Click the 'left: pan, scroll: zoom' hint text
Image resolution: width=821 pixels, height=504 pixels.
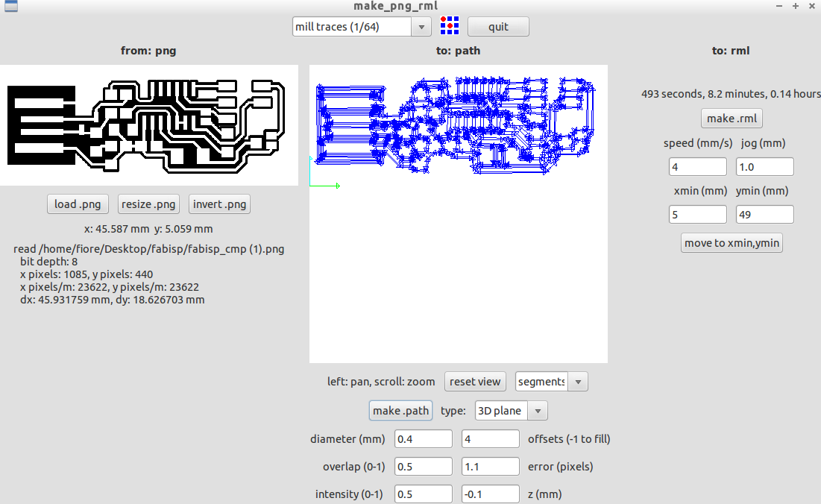380,382
